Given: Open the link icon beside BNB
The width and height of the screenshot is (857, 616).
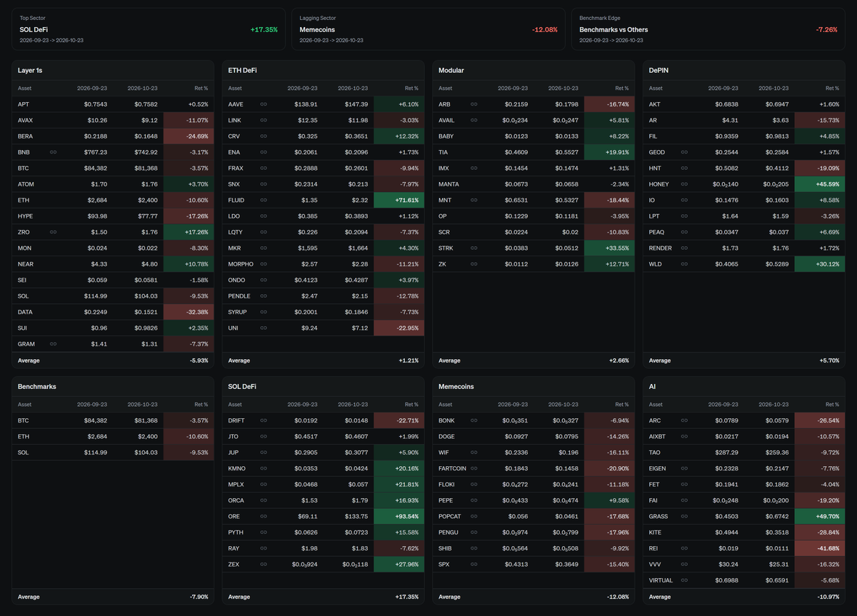Looking at the screenshot, I should click(54, 152).
